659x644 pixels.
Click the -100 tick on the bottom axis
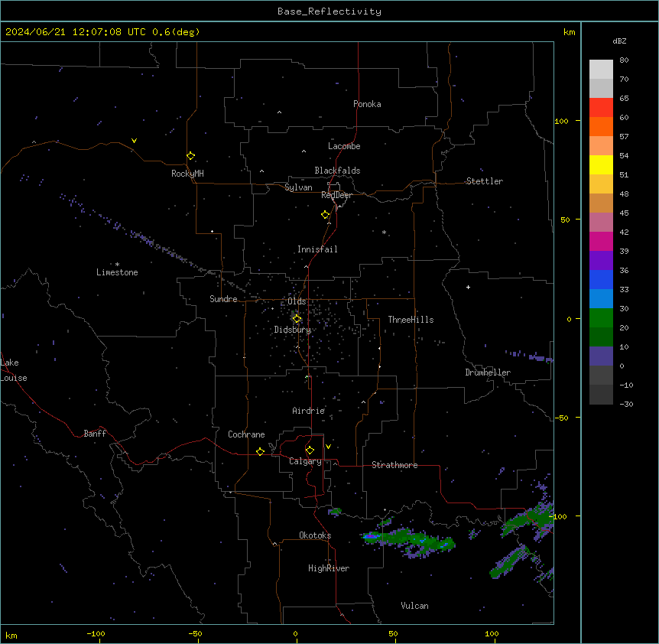96,633
